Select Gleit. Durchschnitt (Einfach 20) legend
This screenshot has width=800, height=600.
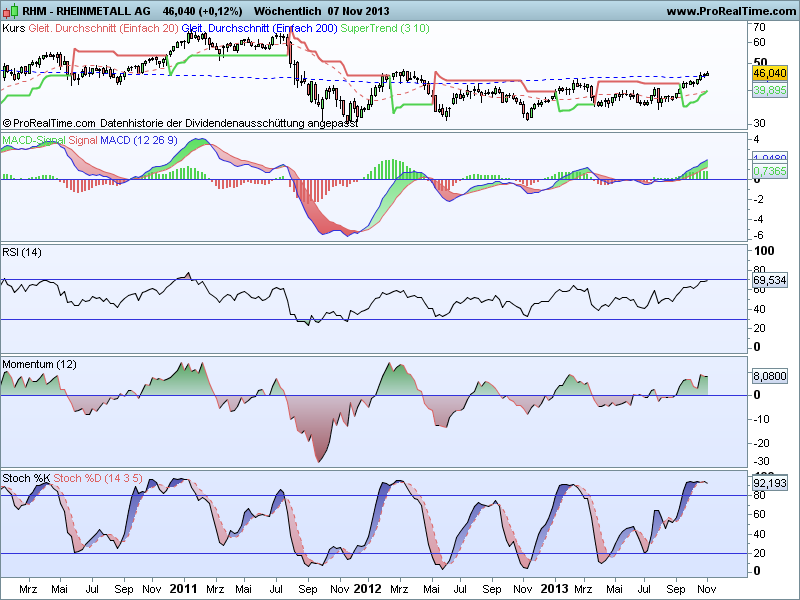103,28
